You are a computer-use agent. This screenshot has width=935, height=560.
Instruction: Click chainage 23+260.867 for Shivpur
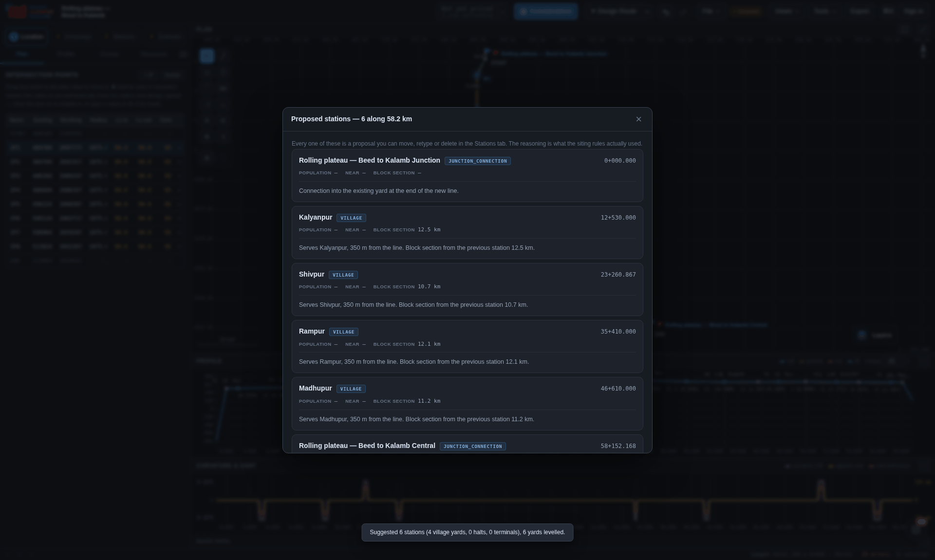[x=618, y=275]
